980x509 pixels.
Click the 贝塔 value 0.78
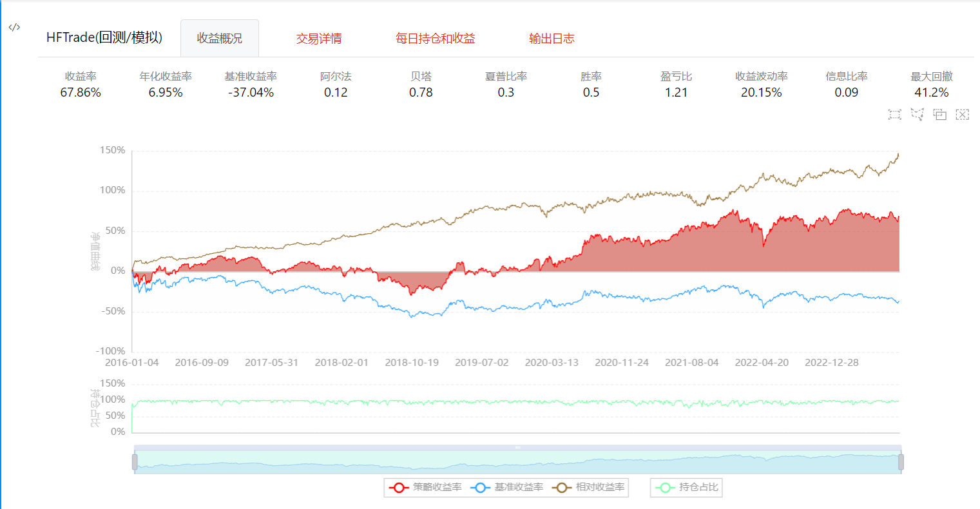click(x=421, y=93)
